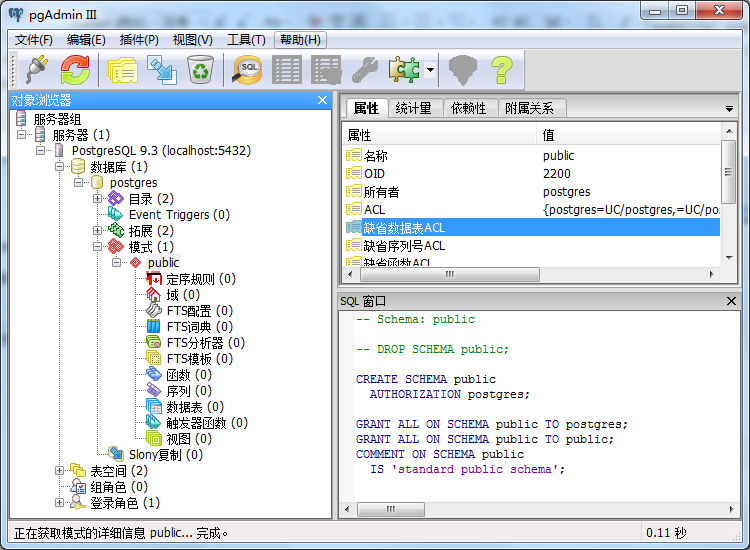Image resolution: width=750 pixels, height=550 pixels.
Task: Click the 拓展 (2) extensions icon
Action: (116, 231)
